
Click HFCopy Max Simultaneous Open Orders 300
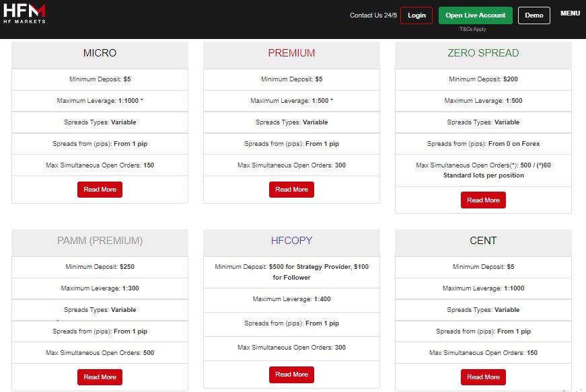tap(291, 348)
